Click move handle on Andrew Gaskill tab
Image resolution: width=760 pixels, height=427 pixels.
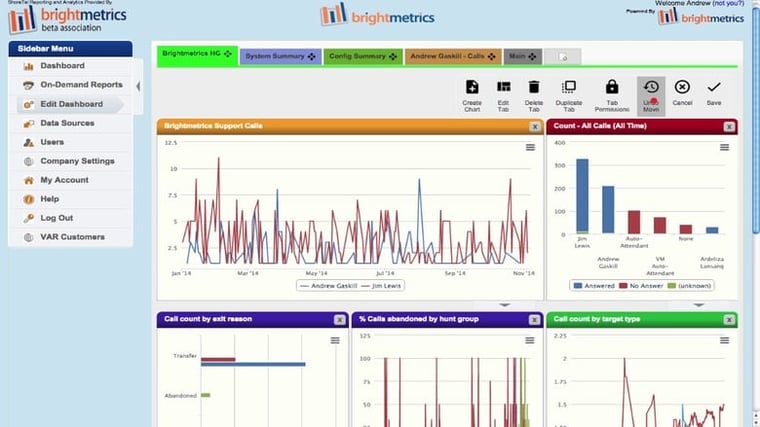[x=492, y=57]
